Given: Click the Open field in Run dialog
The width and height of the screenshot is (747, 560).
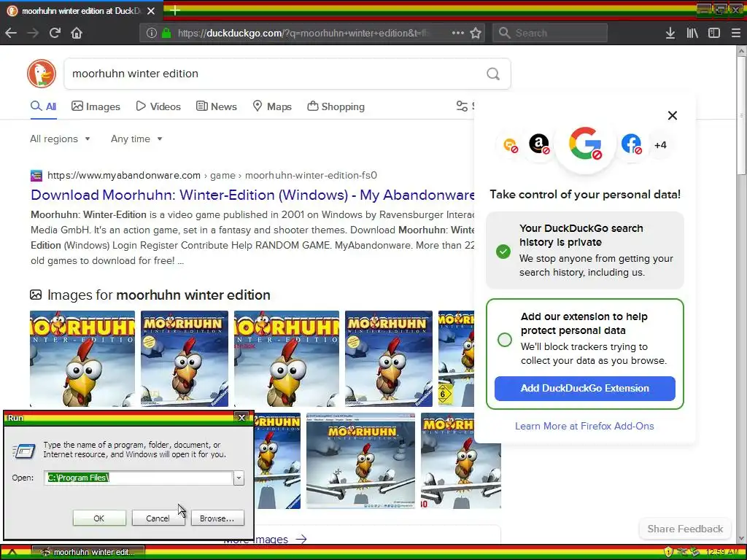Looking at the screenshot, I should coord(139,478).
